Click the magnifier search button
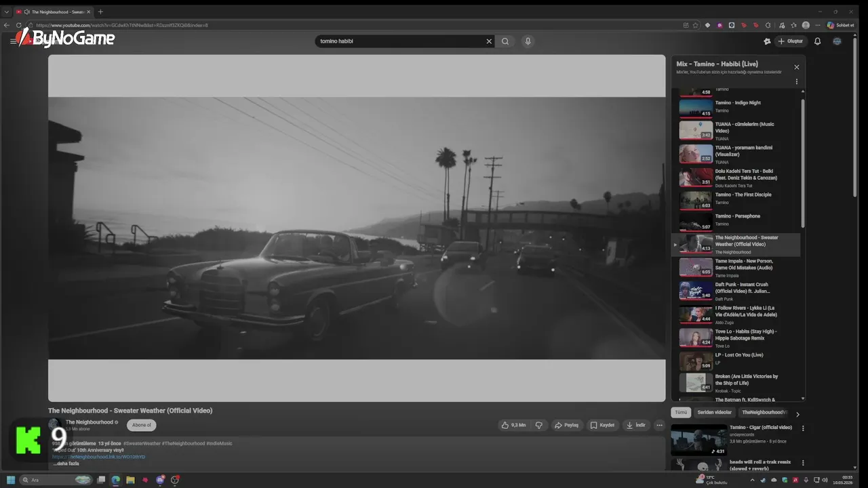 pyautogui.click(x=505, y=41)
